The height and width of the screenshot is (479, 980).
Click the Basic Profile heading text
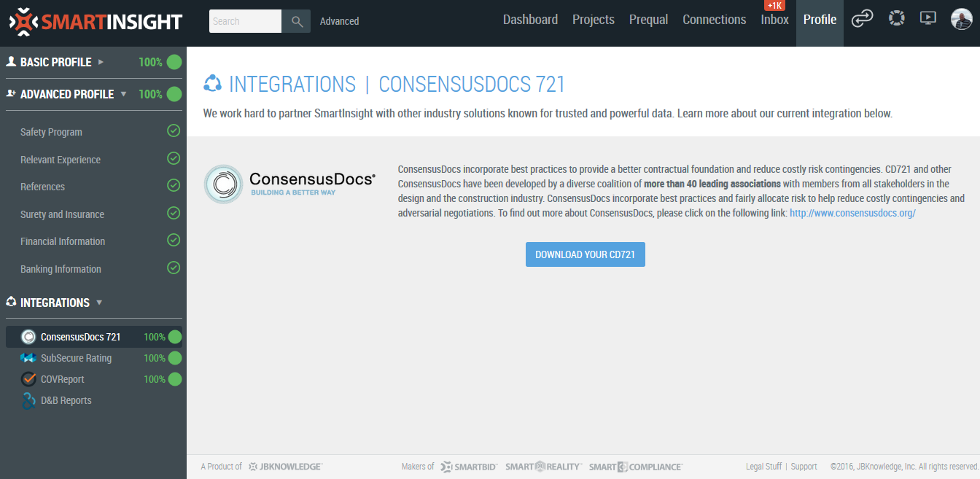click(x=56, y=62)
